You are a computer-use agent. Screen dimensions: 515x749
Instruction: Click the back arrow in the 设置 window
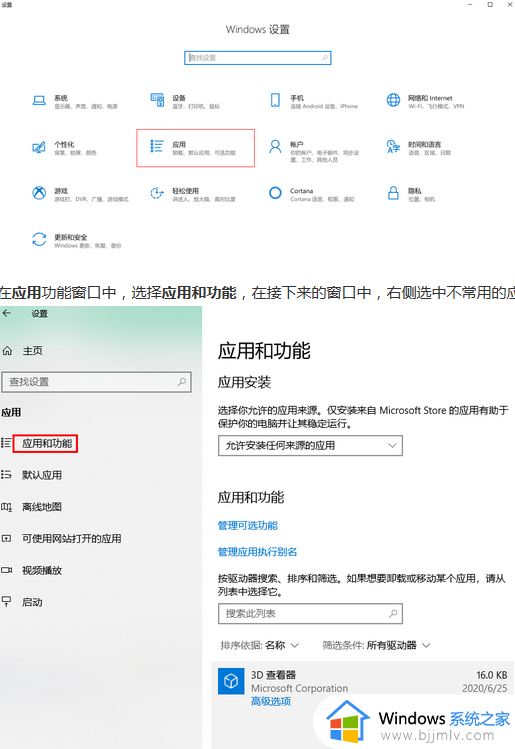click(x=7, y=313)
